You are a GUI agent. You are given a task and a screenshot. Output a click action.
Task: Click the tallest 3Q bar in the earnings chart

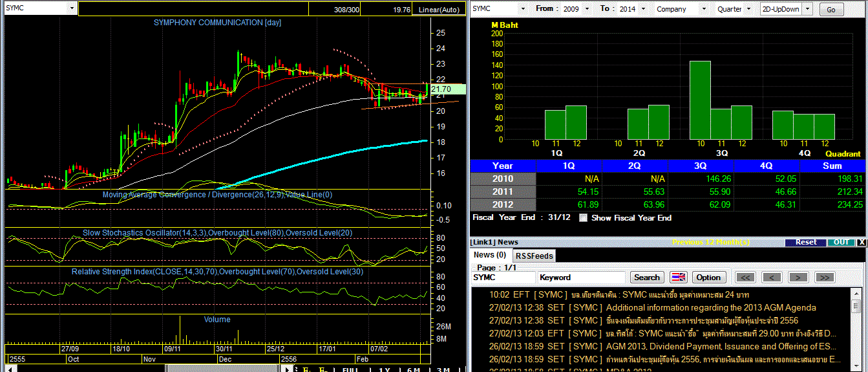[700, 100]
